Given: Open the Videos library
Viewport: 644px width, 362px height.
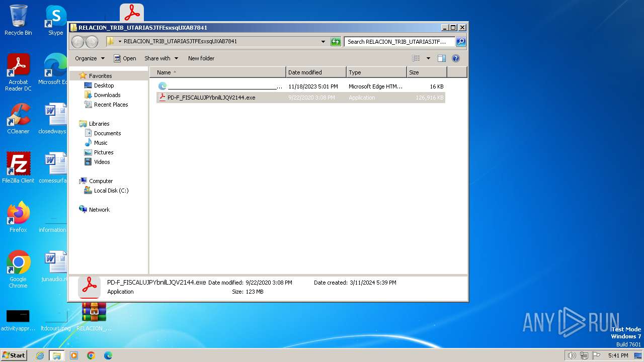Looking at the screenshot, I should pyautogui.click(x=102, y=162).
